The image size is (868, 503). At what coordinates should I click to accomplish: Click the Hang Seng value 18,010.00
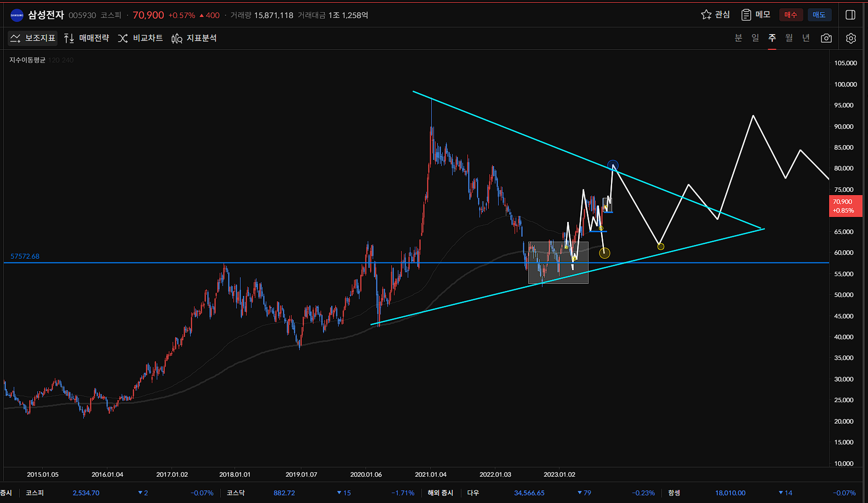[730, 493]
